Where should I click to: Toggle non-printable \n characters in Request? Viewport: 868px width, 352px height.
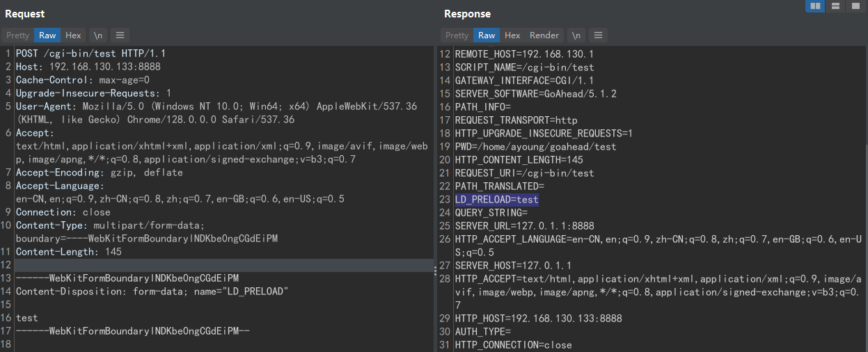pyautogui.click(x=98, y=35)
